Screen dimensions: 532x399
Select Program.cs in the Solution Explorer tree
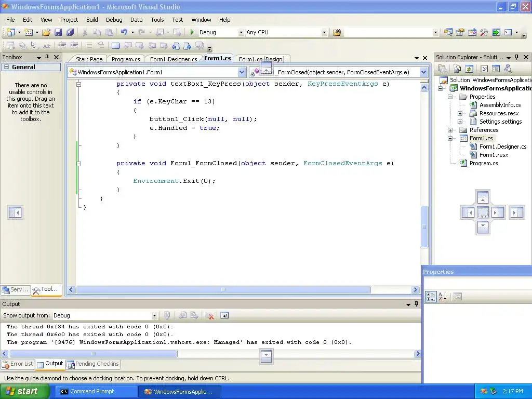pos(484,163)
